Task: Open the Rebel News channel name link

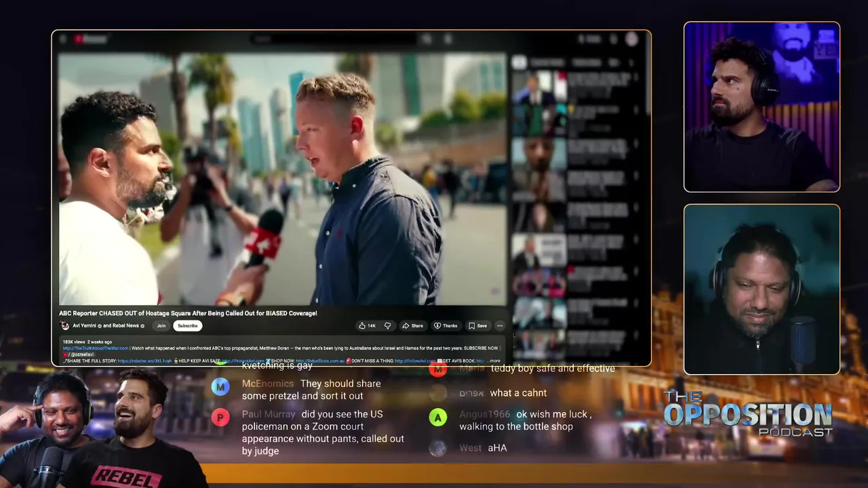Action: coord(125,326)
